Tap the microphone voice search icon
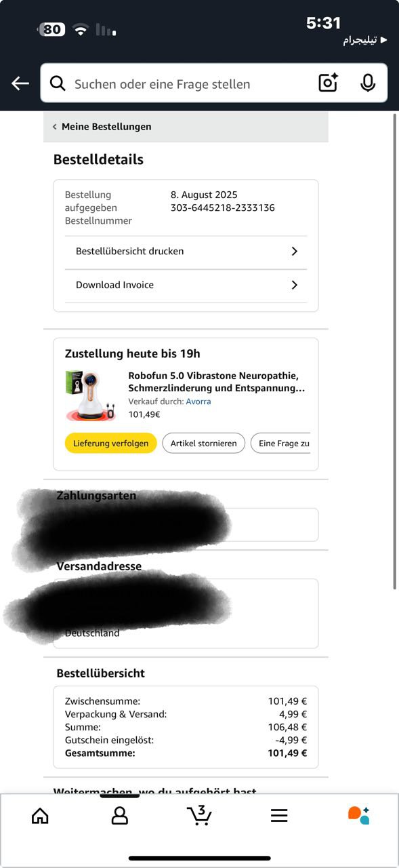399x868 pixels. click(x=368, y=83)
